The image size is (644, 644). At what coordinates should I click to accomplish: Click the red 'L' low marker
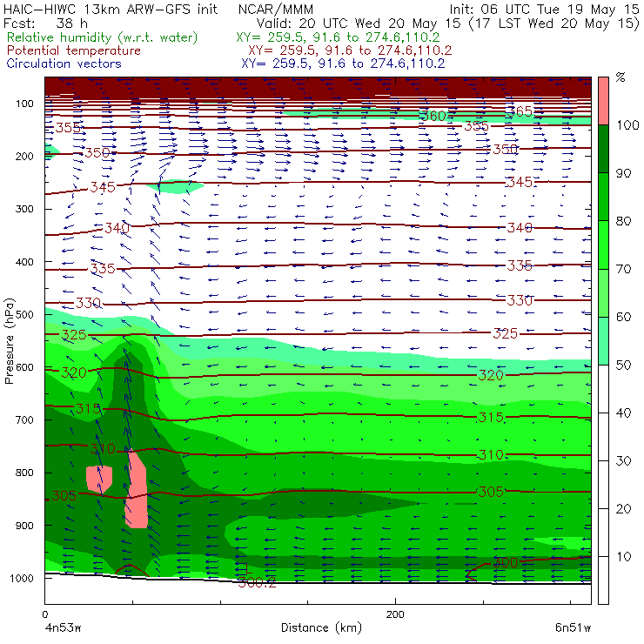click(x=247, y=568)
